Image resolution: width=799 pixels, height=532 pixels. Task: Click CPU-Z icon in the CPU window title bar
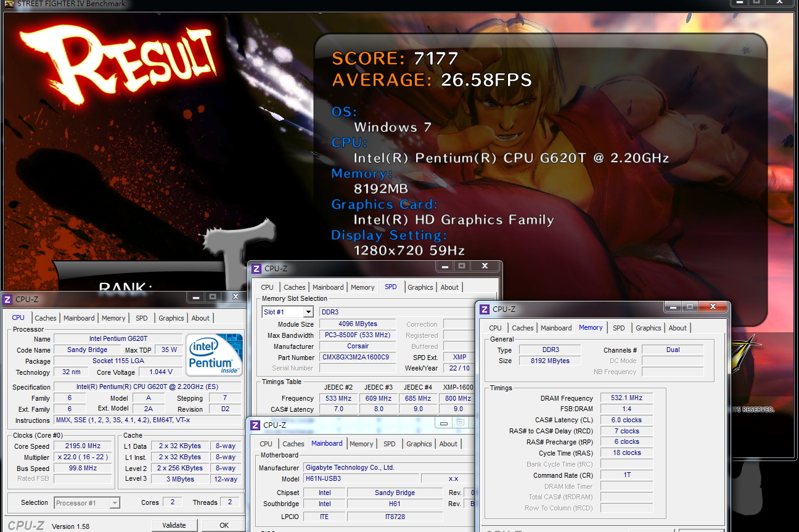click(7, 300)
